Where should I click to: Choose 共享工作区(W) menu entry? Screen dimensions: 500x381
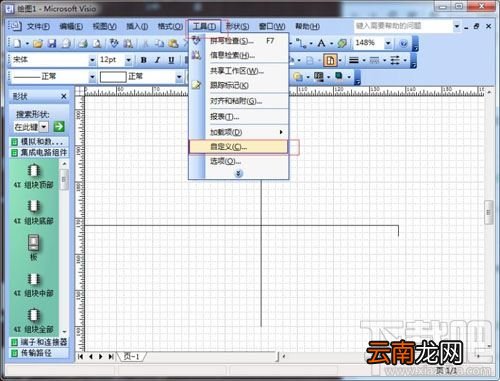point(239,71)
